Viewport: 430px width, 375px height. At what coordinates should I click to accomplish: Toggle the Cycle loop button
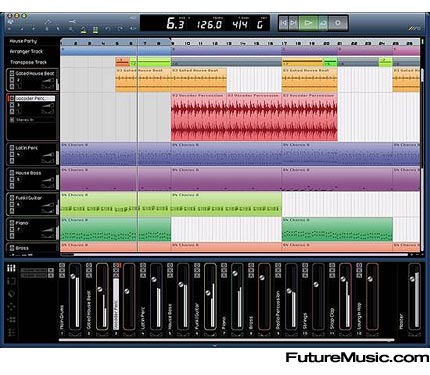point(323,23)
